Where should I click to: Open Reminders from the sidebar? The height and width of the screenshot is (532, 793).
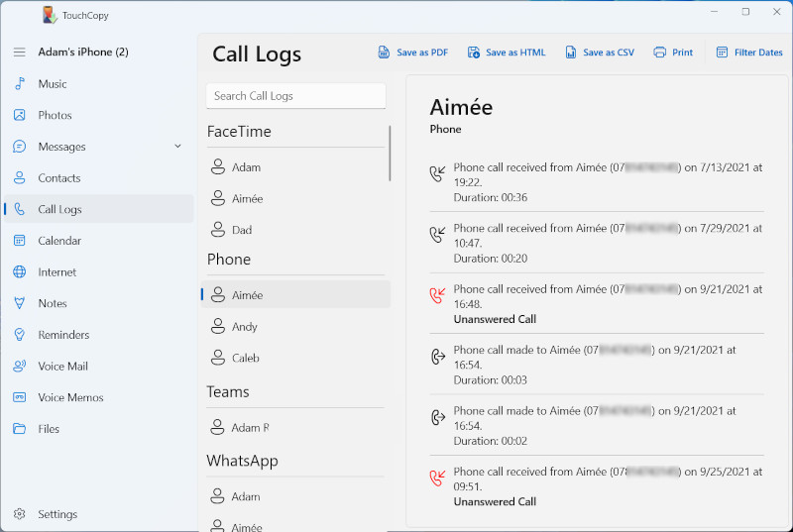click(x=63, y=335)
